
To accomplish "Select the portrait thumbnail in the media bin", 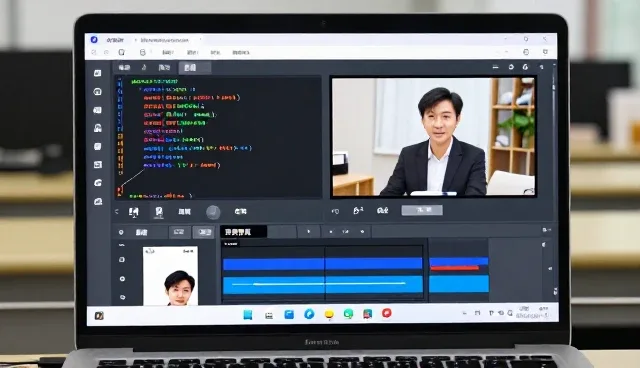I will click(x=171, y=276).
